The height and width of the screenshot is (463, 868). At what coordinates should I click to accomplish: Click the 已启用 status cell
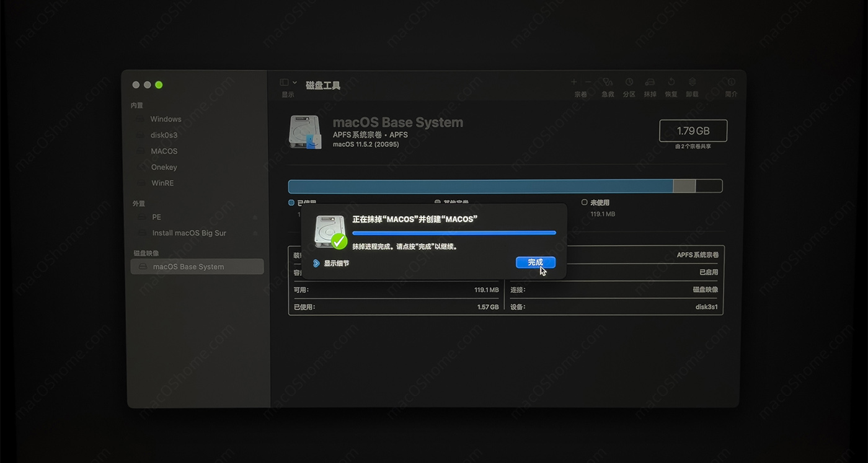709,272
